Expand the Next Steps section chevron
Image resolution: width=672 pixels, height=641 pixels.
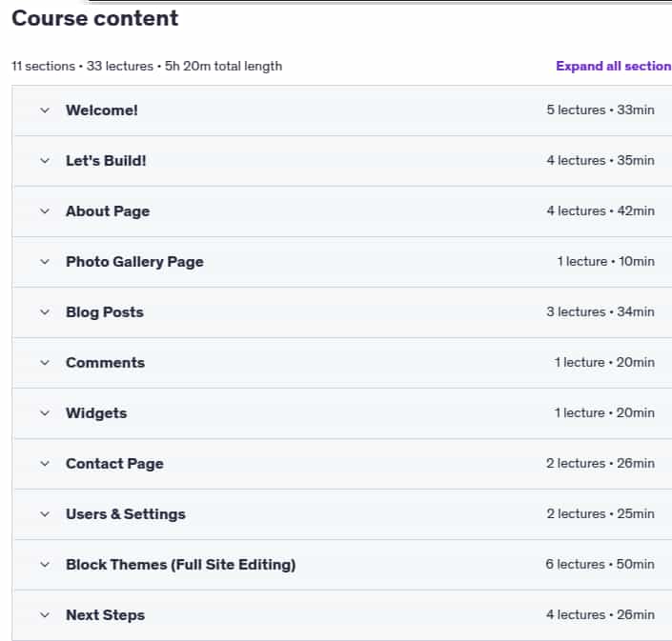tap(45, 615)
